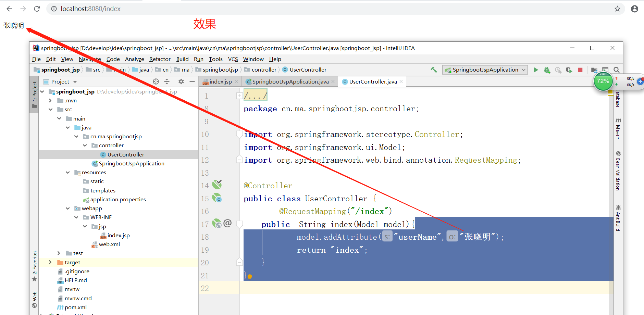Screen dimensions: 644x315
Task: Expand the test folder
Action: coord(59,253)
